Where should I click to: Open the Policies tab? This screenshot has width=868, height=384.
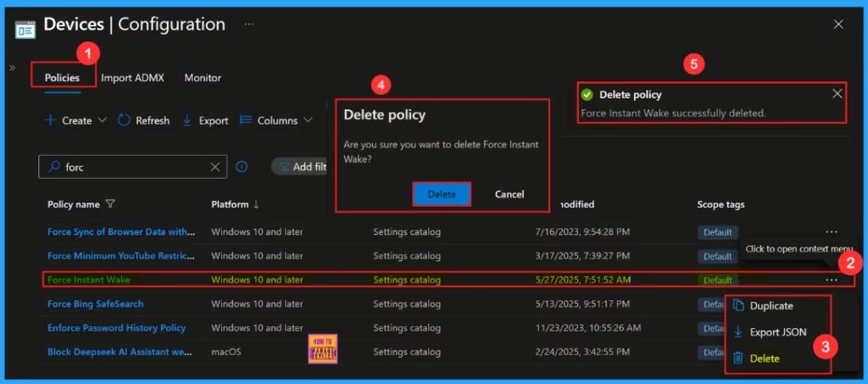(62, 78)
